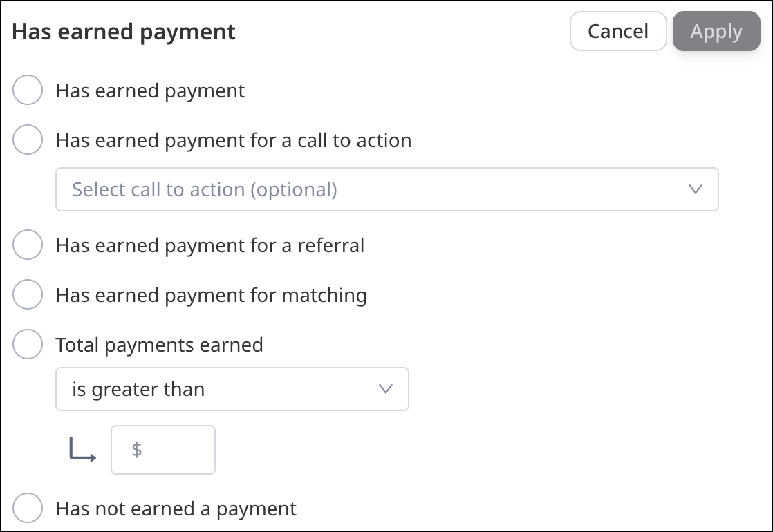Apply the earned payment filter
The height and width of the screenshot is (532, 773).
(x=716, y=31)
